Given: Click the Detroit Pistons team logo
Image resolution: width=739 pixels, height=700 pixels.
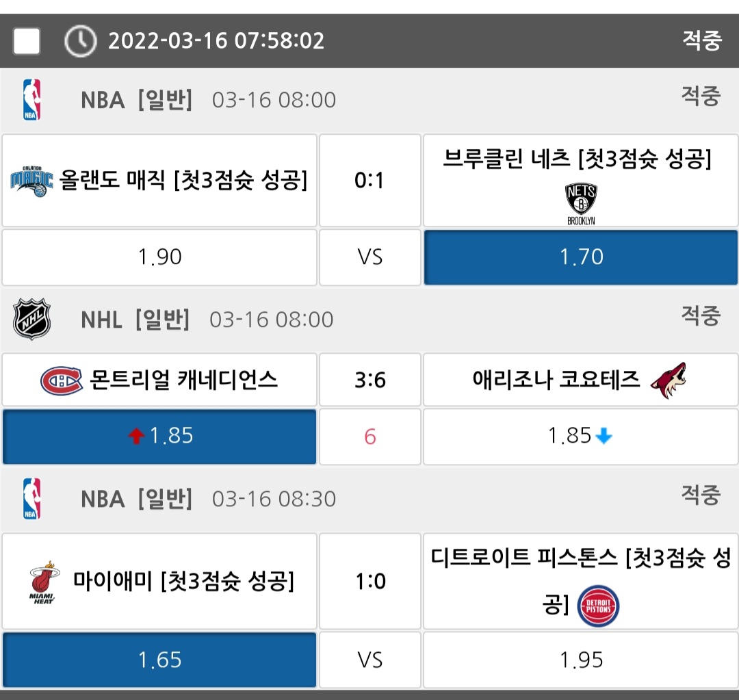Looking at the screenshot, I should [598, 606].
